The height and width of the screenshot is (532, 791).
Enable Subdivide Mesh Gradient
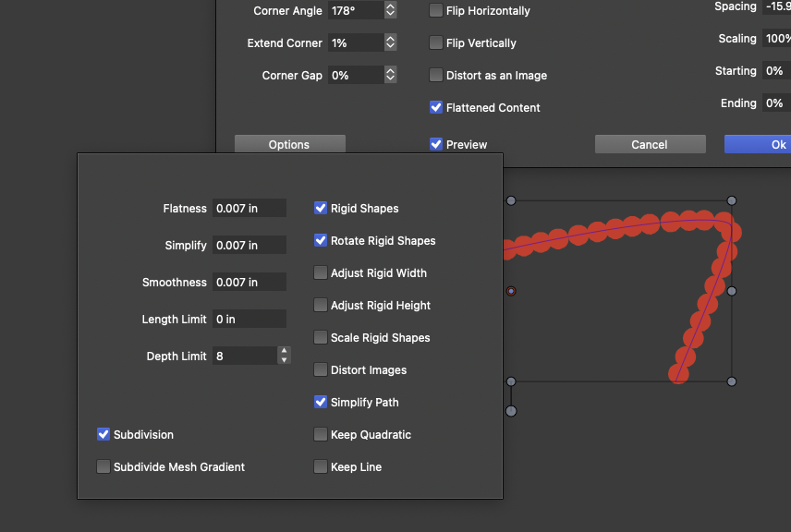[x=103, y=467]
